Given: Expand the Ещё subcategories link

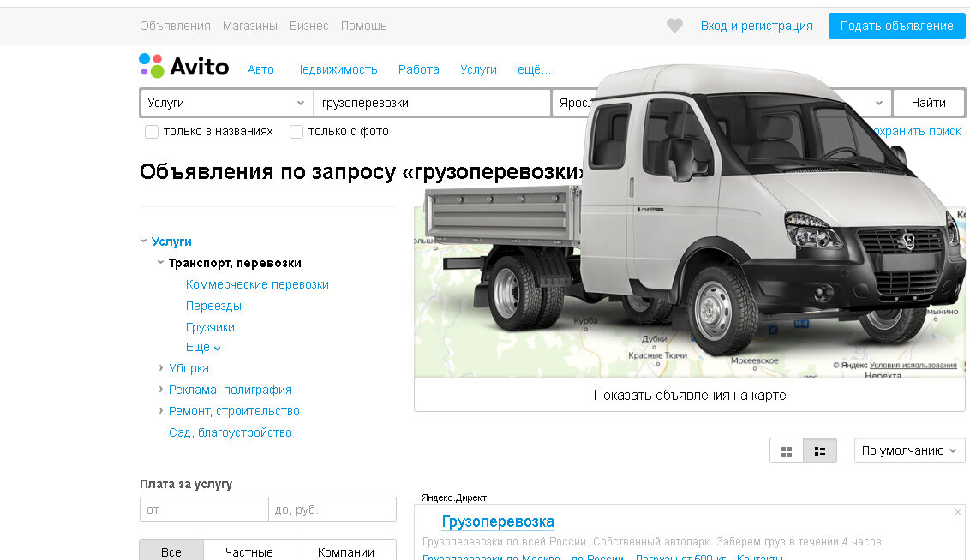Looking at the screenshot, I should 203,348.
